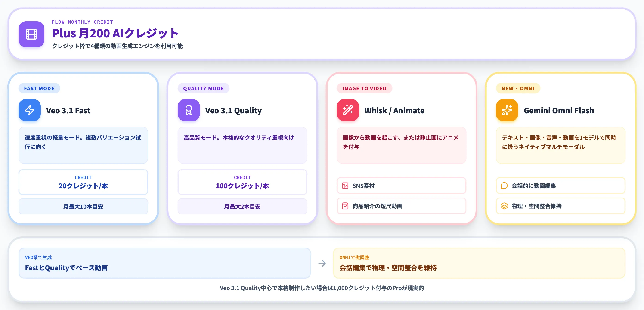Click the Plus 月200 AIクレジット heading

[x=115, y=33]
